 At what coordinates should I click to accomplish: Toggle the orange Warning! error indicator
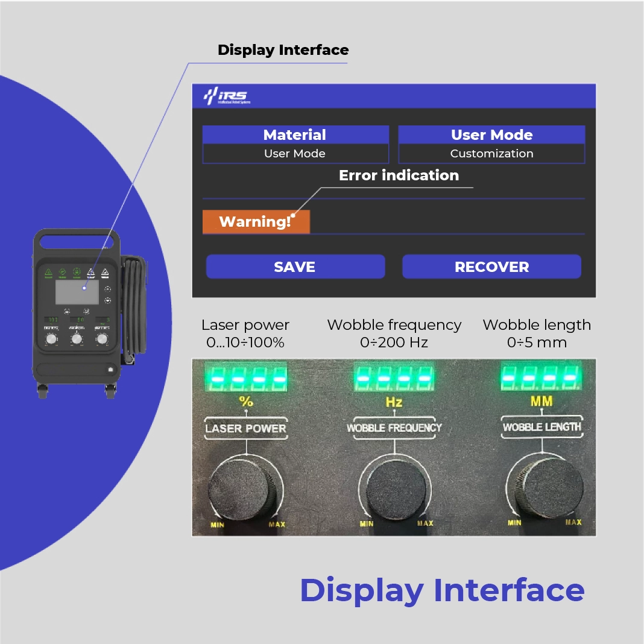tap(256, 222)
